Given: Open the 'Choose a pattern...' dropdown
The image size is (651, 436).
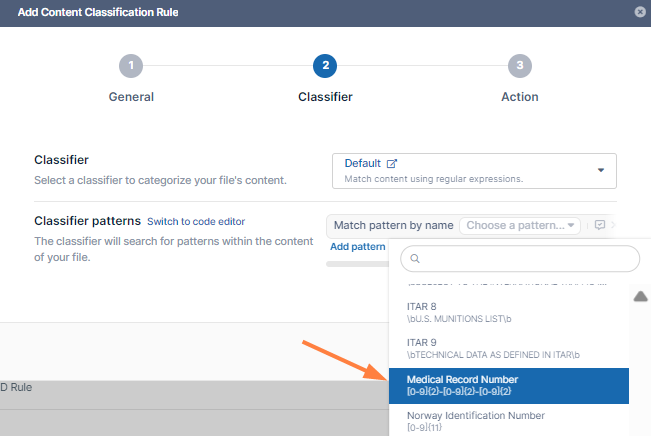Looking at the screenshot, I should tap(520, 226).
